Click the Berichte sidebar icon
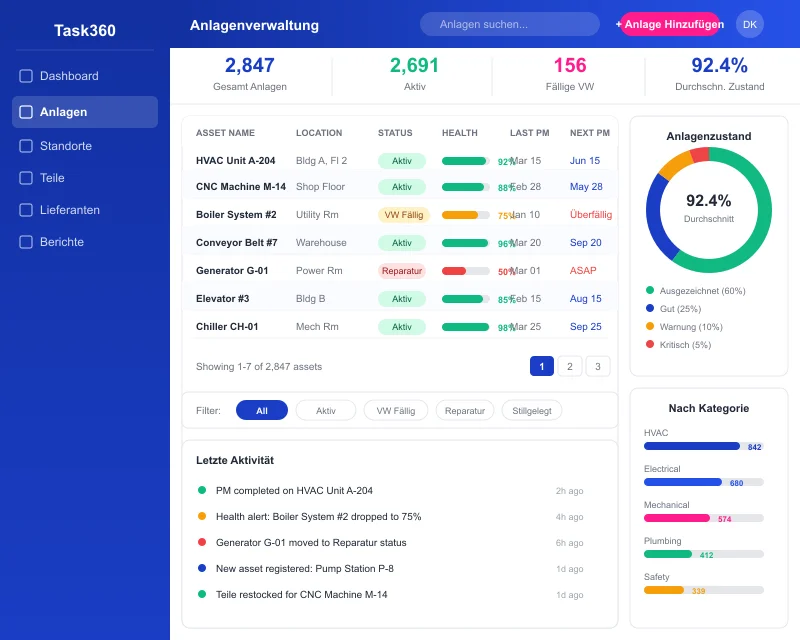 pyautogui.click(x=25, y=242)
